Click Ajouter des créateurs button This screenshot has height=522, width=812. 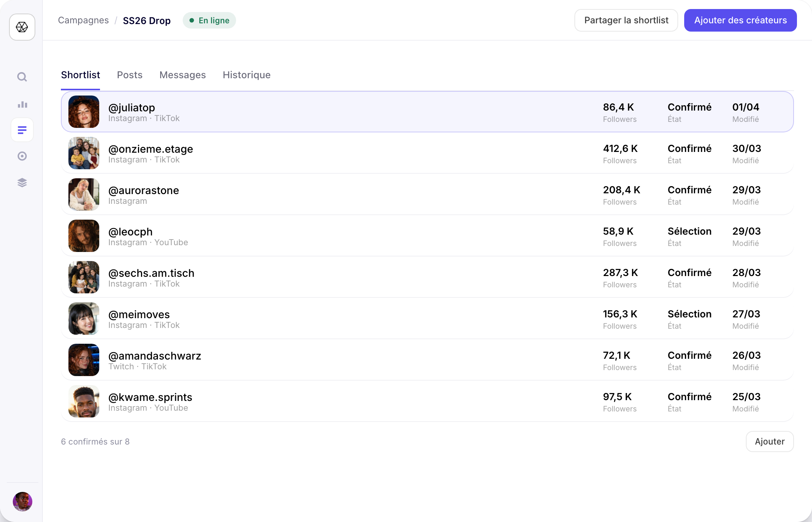(x=741, y=20)
